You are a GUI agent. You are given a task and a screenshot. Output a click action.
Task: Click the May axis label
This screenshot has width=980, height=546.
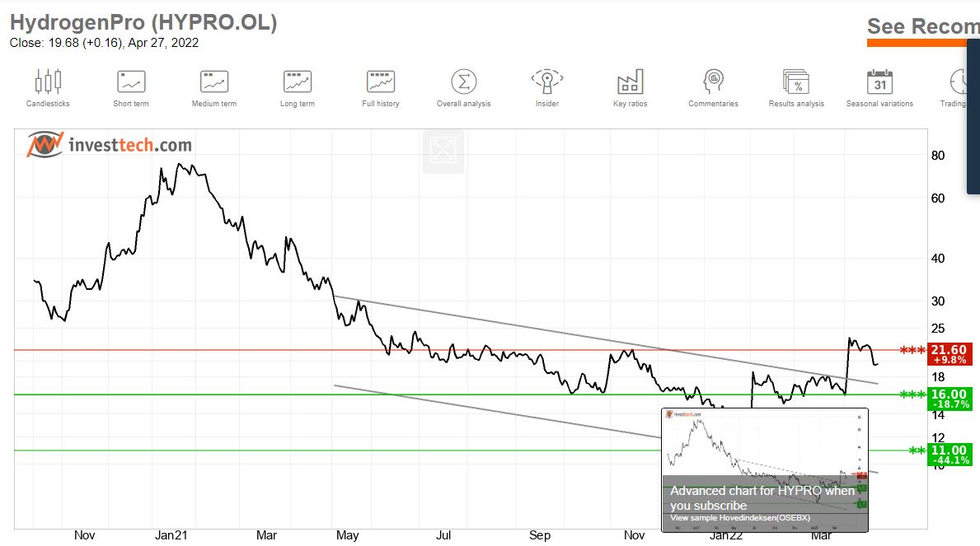coord(348,535)
